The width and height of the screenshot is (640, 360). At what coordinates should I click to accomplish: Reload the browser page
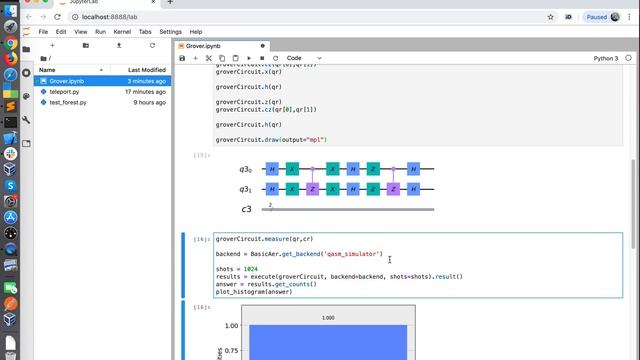click(x=57, y=17)
